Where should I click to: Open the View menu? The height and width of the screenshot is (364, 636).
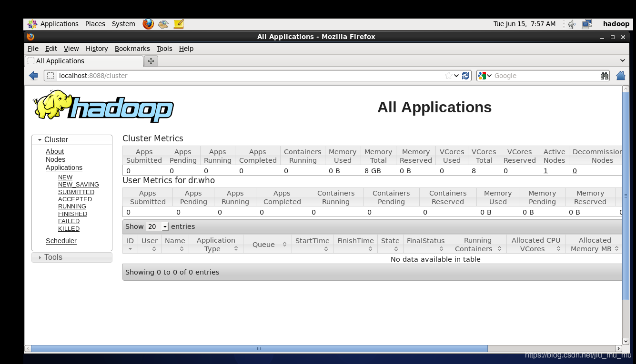pos(71,49)
